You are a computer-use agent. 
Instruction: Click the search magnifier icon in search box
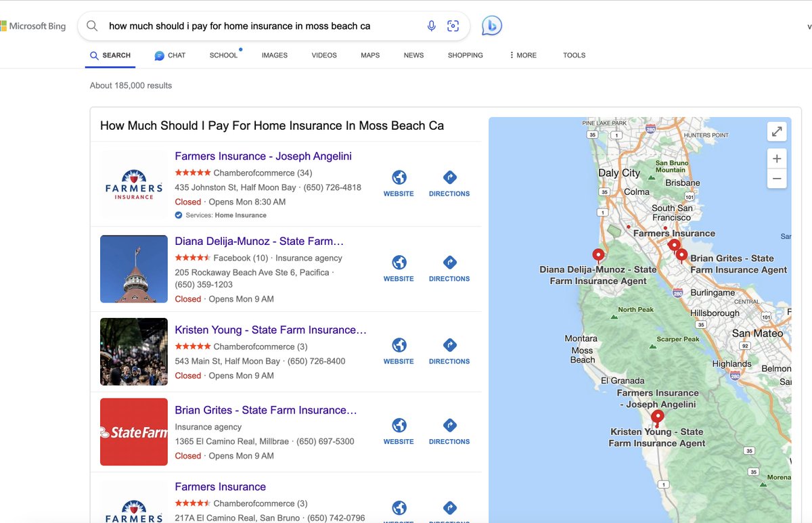click(92, 26)
